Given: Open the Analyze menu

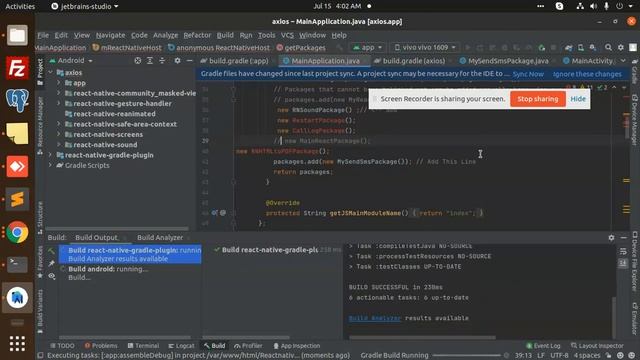Looking at the screenshot, I should pos(165,36).
